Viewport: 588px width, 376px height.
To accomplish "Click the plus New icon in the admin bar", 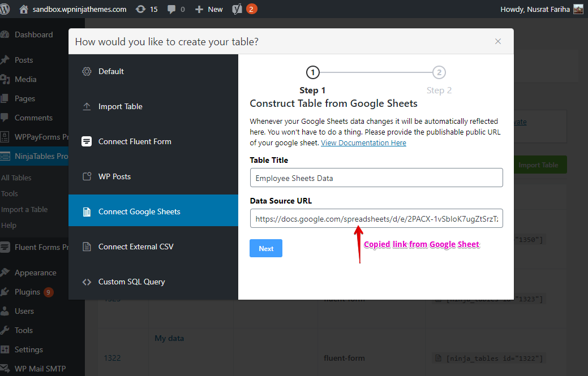I will pyautogui.click(x=199, y=10).
